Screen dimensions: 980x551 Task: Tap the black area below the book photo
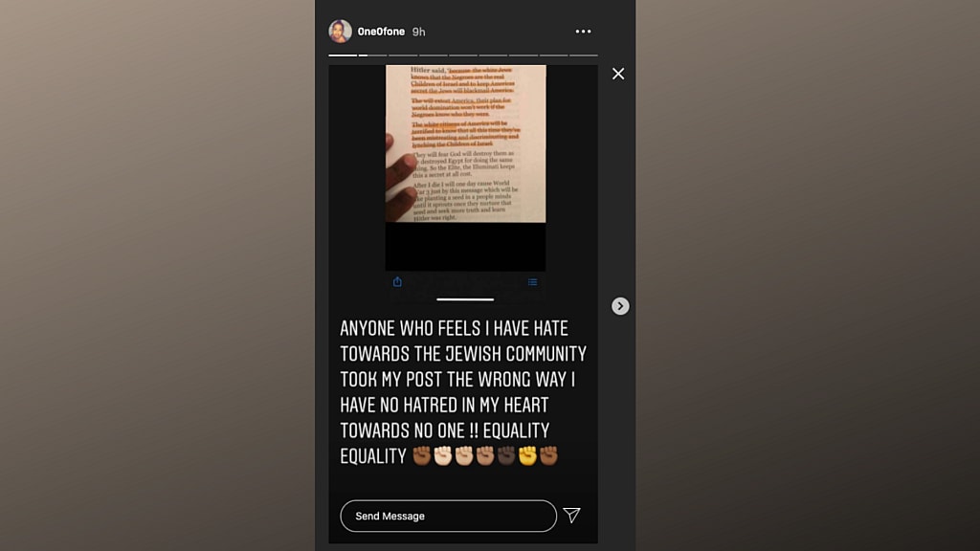(466, 247)
